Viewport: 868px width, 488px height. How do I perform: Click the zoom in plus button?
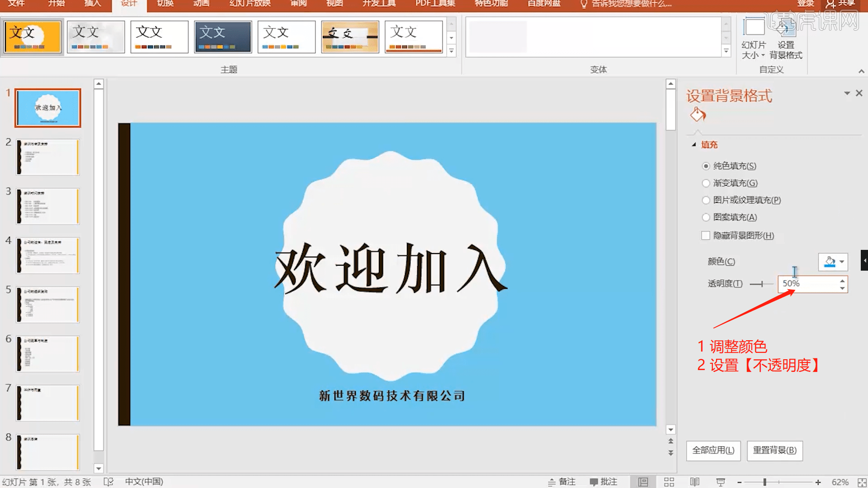click(x=818, y=483)
